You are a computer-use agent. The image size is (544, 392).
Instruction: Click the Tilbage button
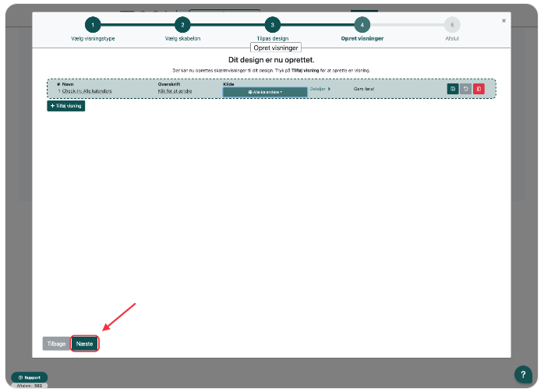point(56,344)
